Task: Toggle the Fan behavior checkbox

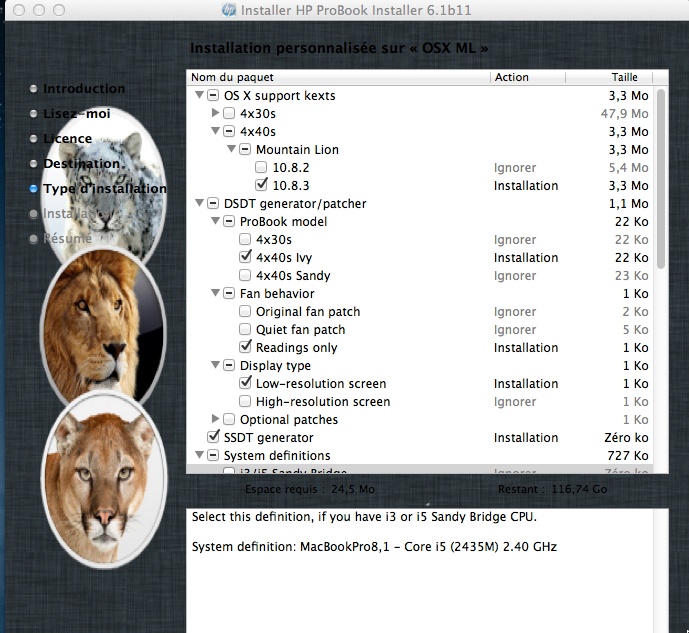Action: click(229, 293)
